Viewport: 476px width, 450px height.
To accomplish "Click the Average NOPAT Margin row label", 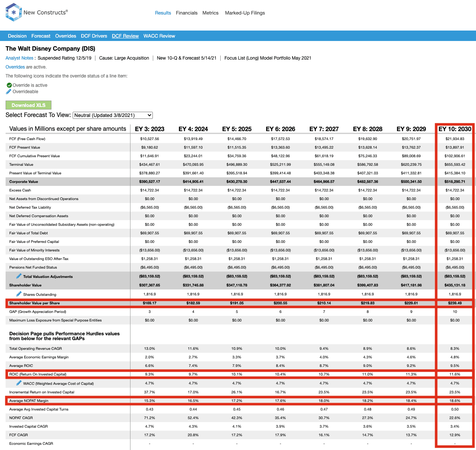I will point(29,401).
